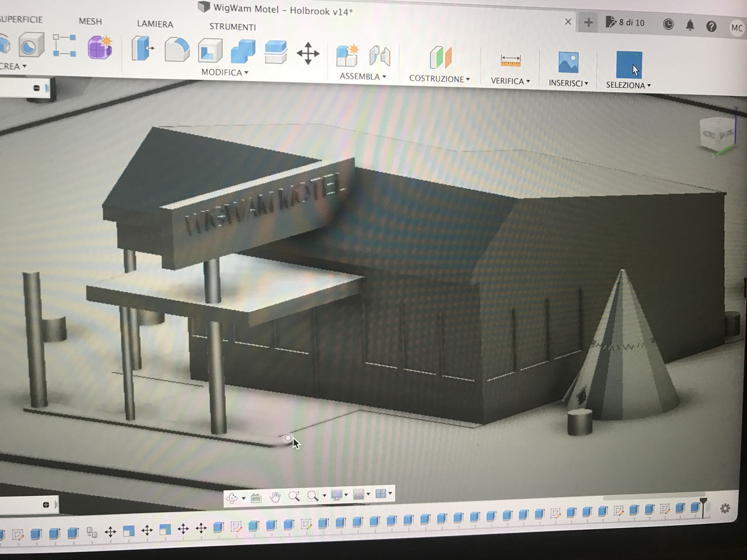Expand the comments panel plus button
The width and height of the screenshot is (747, 560).
pos(46,505)
